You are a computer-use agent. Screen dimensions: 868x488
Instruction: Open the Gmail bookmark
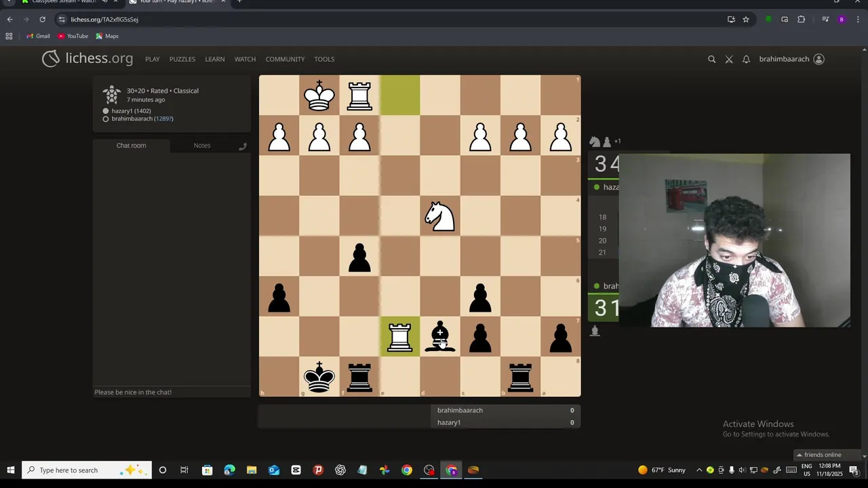(x=38, y=36)
